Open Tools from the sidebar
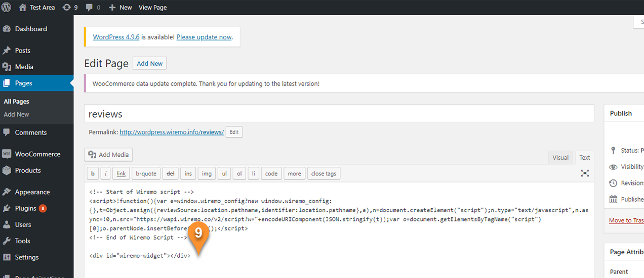644x278 pixels. point(36,241)
